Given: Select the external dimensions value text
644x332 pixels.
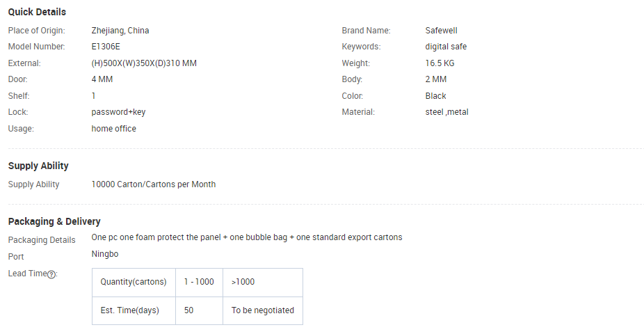Looking at the screenshot, I should (144, 63).
